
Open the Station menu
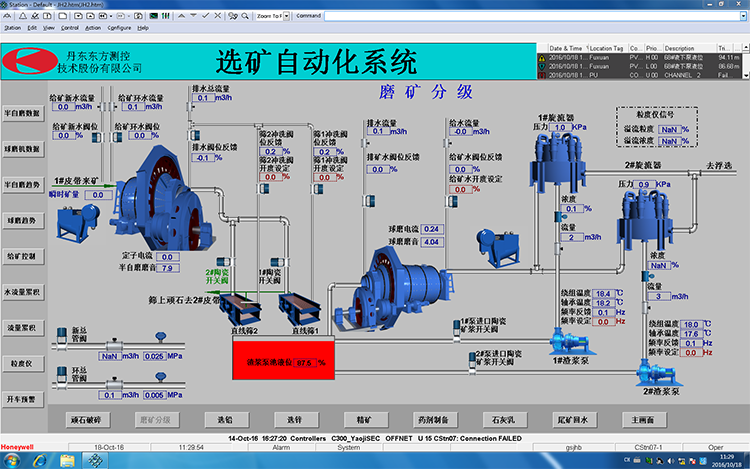[12, 28]
